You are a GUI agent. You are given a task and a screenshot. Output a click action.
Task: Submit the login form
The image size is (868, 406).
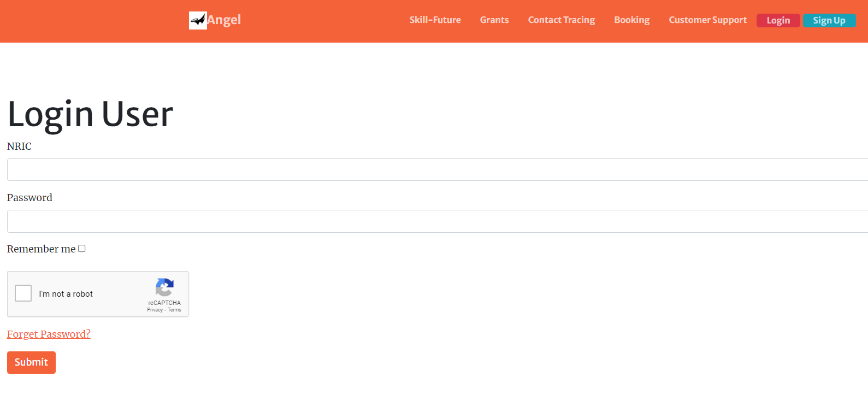point(31,362)
